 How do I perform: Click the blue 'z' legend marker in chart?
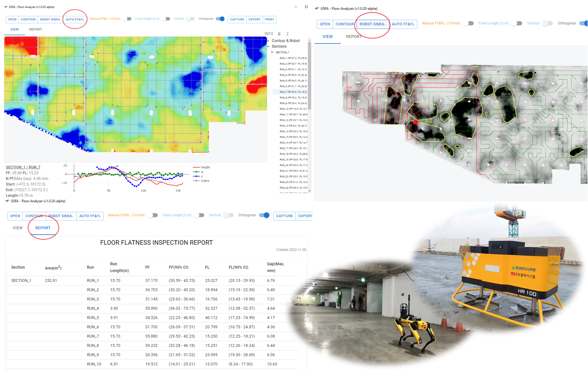click(x=196, y=176)
